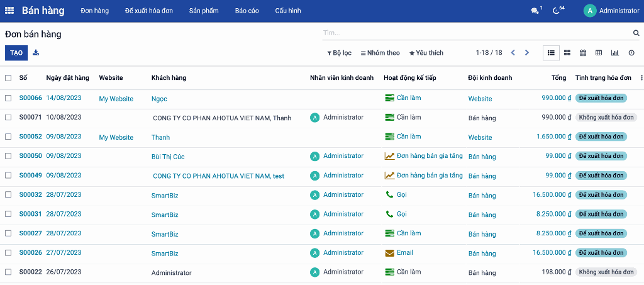
Task: Click total 198.000 ₫ cell
Action: 557,272
